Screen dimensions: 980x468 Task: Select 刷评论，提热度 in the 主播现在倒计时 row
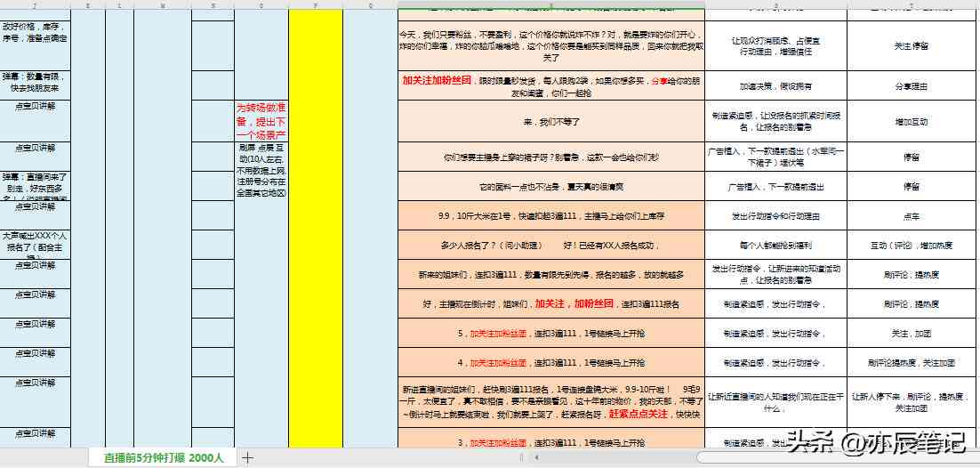912,304
